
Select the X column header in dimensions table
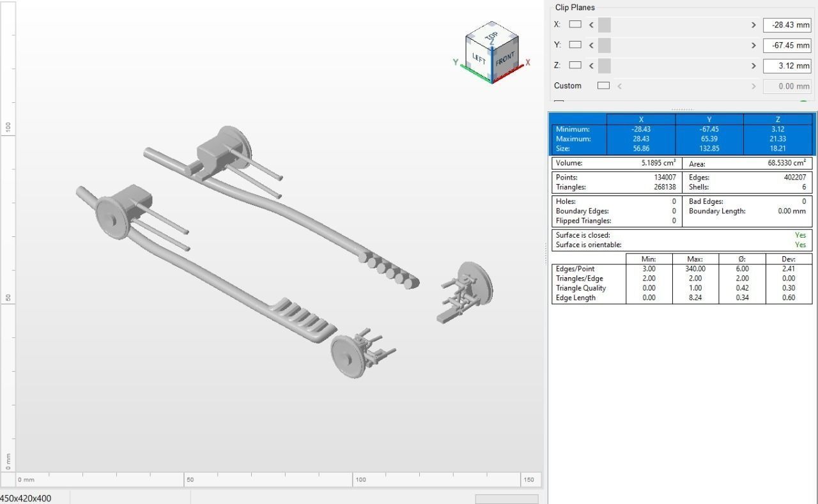click(641, 119)
